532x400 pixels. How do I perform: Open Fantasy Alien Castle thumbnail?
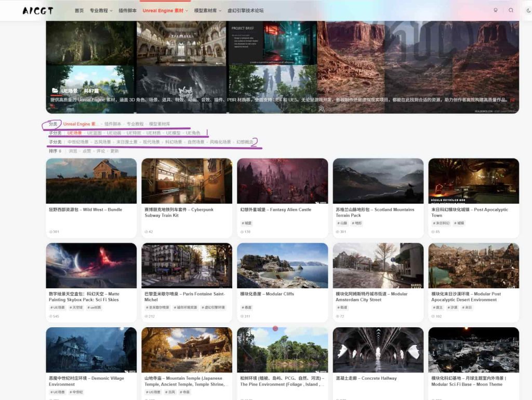click(x=283, y=181)
